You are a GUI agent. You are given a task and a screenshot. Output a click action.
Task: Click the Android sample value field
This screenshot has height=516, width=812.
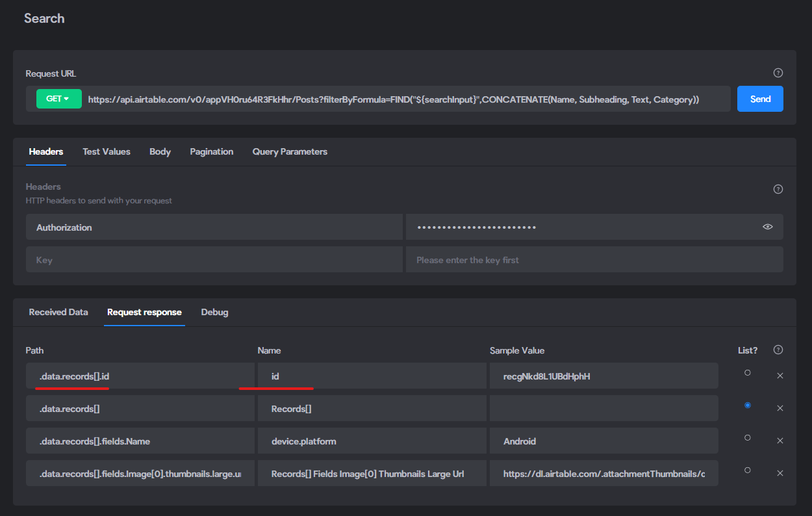click(x=604, y=441)
